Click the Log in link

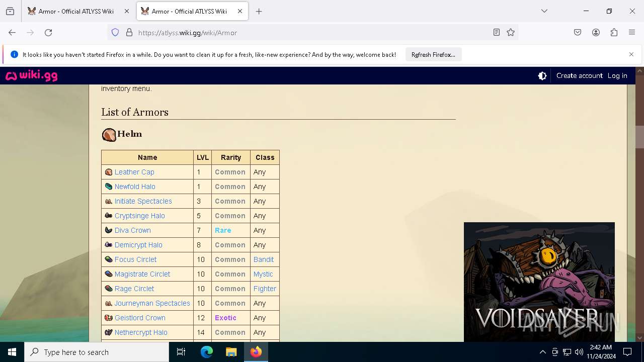(x=617, y=76)
